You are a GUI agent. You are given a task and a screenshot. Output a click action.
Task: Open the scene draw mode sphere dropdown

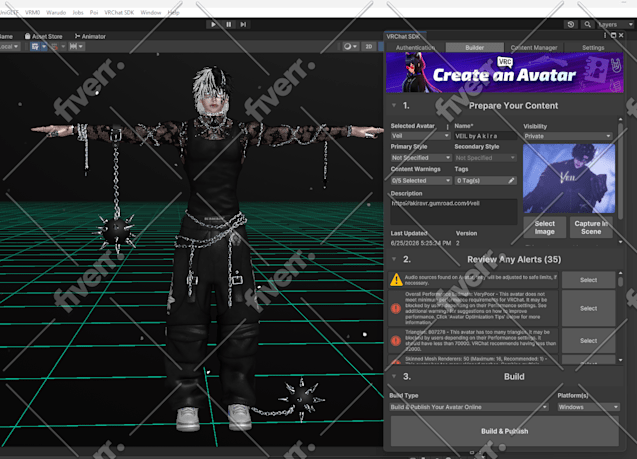coord(350,46)
